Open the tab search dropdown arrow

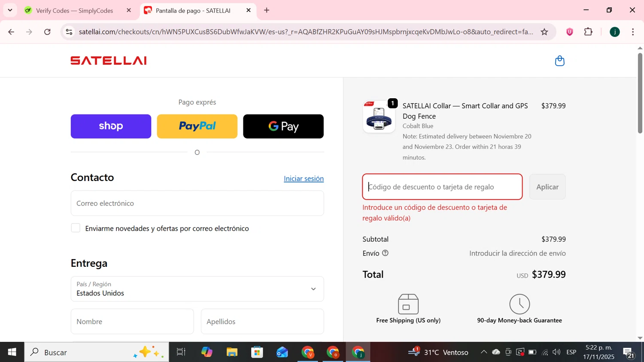[x=10, y=10]
